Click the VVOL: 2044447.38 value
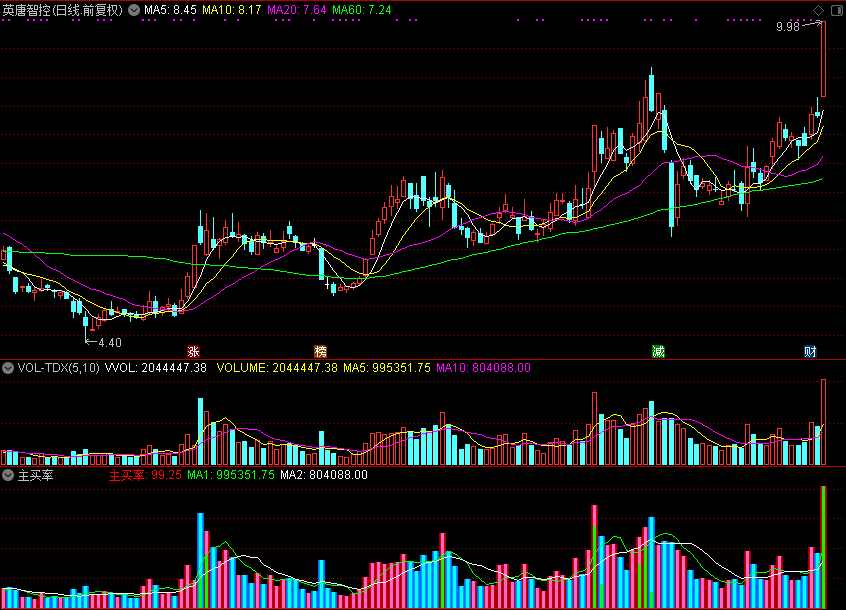The height and width of the screenshot is (610, 846). click(x=155, y=368)
